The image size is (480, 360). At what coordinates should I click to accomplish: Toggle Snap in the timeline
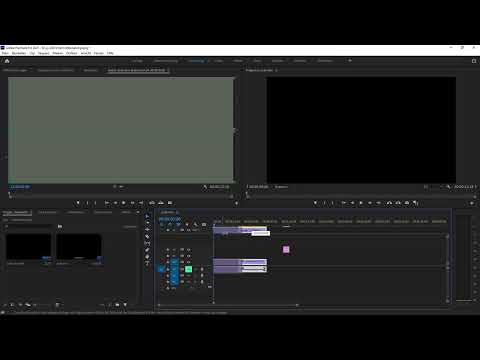(170, 224)
